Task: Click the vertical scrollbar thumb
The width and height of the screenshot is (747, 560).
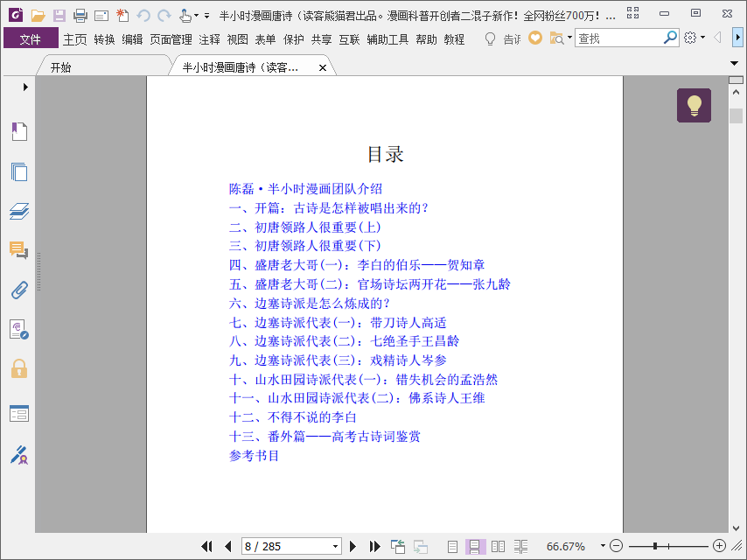Action: tap(736, 115)
